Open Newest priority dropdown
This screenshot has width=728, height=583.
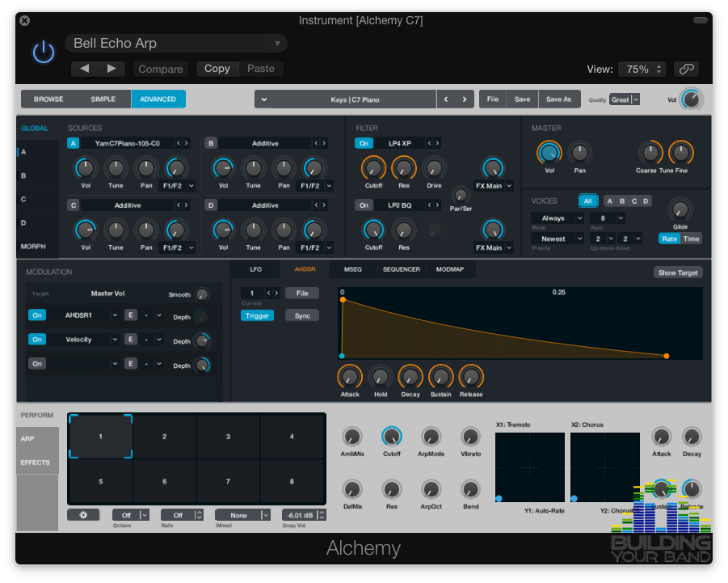tap(558, 239)
